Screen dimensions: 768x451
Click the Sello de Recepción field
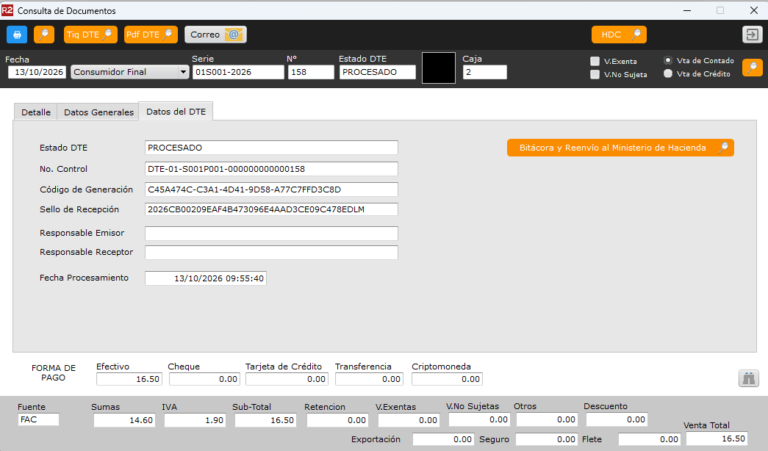[271, 209]
